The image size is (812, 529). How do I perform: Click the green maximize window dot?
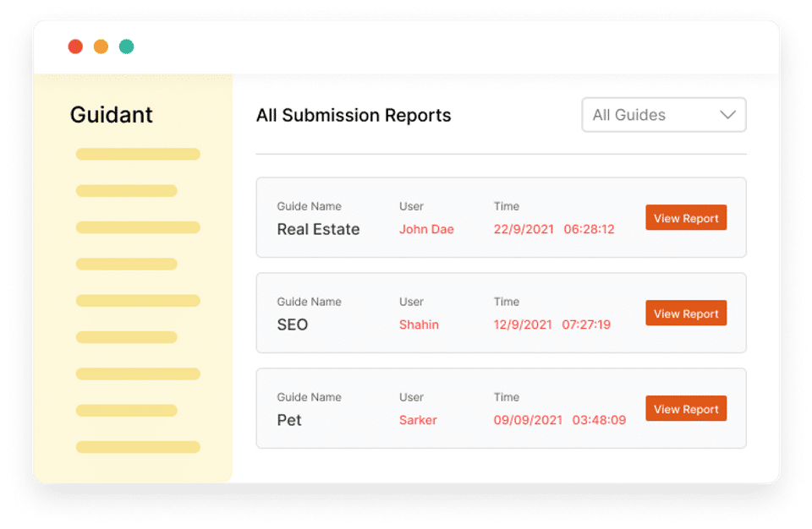pyautogui.click(x=126, y=46)
